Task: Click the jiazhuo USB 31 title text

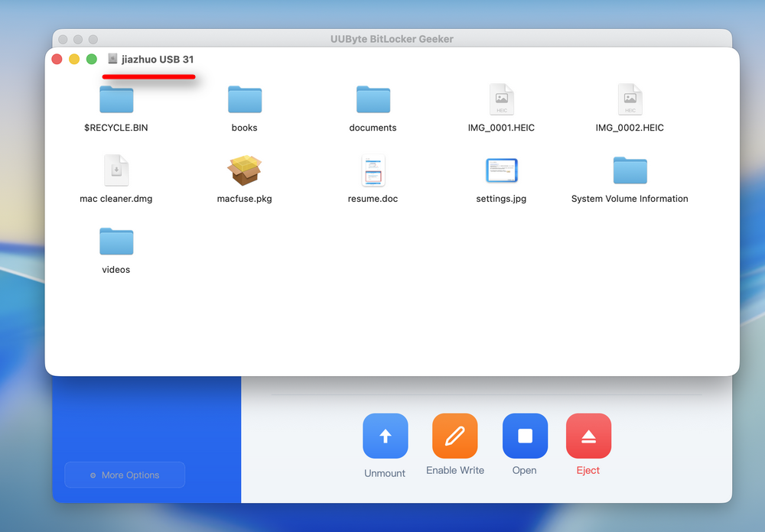Action: (157, 59)
